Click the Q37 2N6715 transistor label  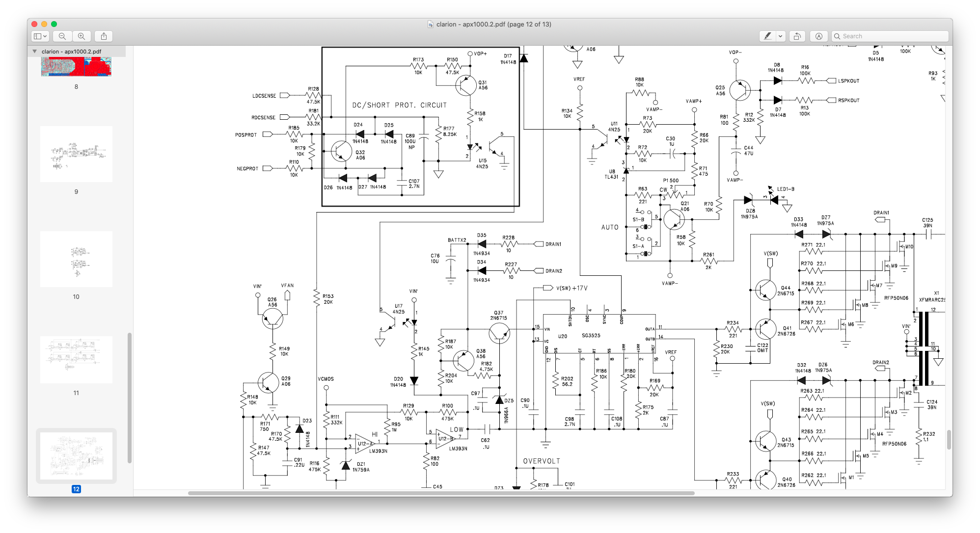(x=498, y=315)
